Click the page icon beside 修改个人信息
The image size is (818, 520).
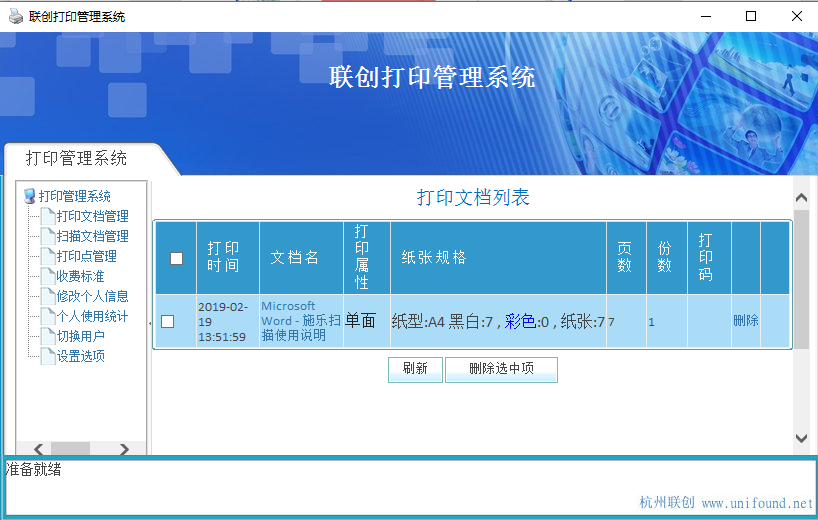tap(47, 296)
